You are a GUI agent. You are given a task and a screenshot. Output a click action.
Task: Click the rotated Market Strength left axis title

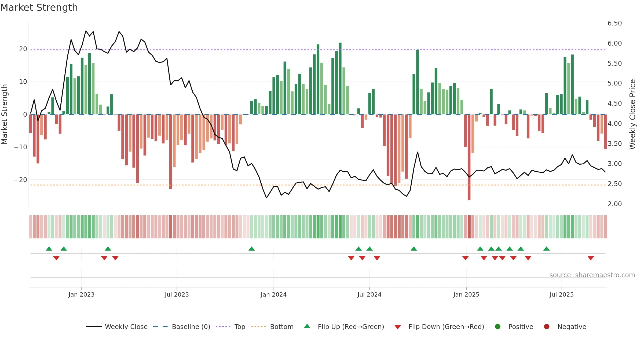[5, 114]
